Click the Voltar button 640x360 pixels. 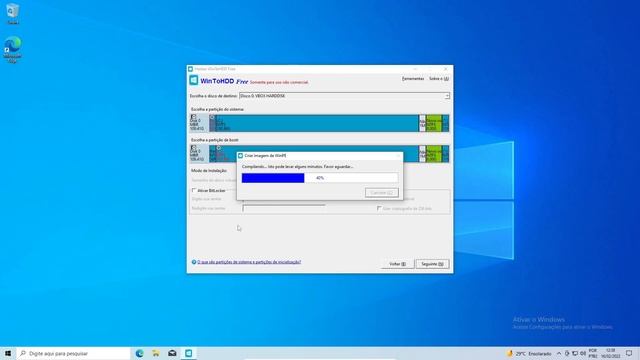397,264
